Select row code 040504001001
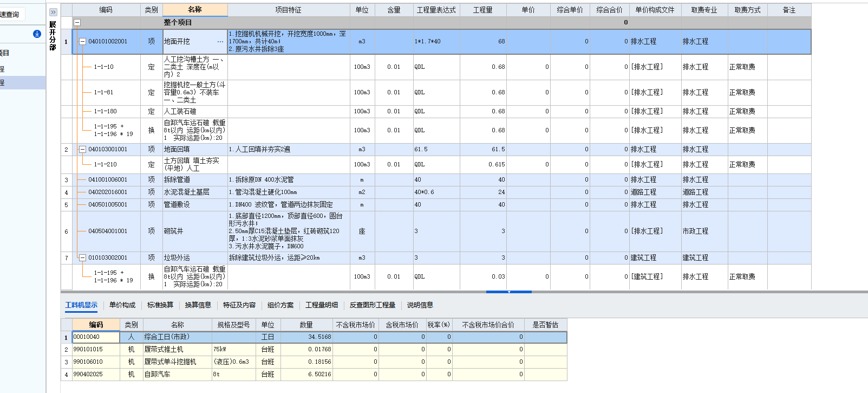This screenshot has height=393, width=868. point(108,231)
